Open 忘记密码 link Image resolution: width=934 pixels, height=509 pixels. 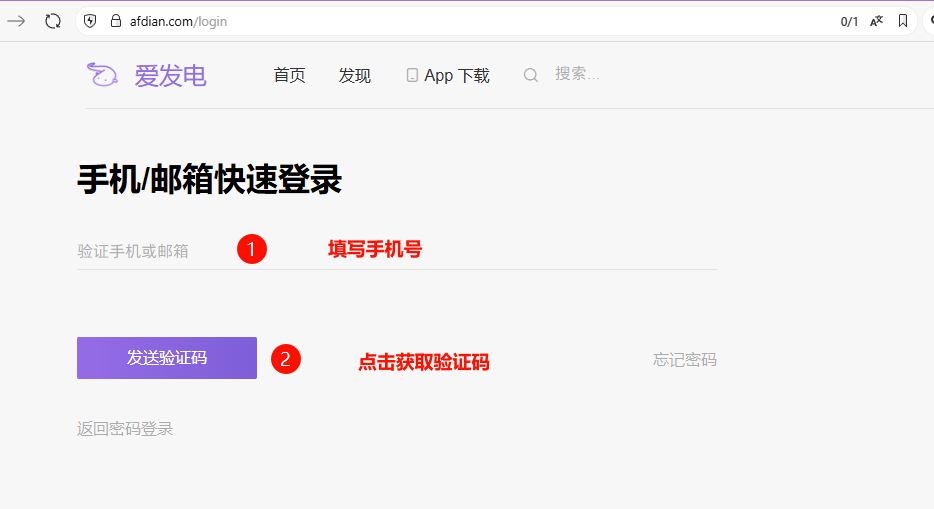click(684, 360)
